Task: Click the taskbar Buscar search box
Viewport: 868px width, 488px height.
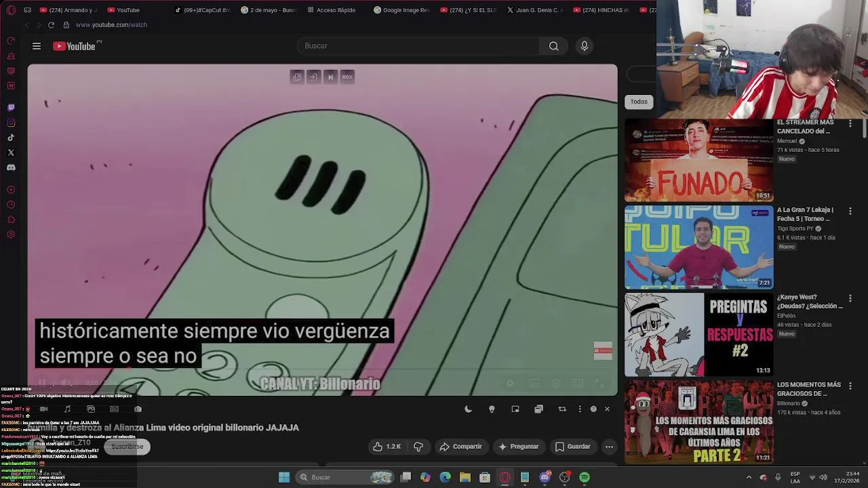Action: (346, 477)
